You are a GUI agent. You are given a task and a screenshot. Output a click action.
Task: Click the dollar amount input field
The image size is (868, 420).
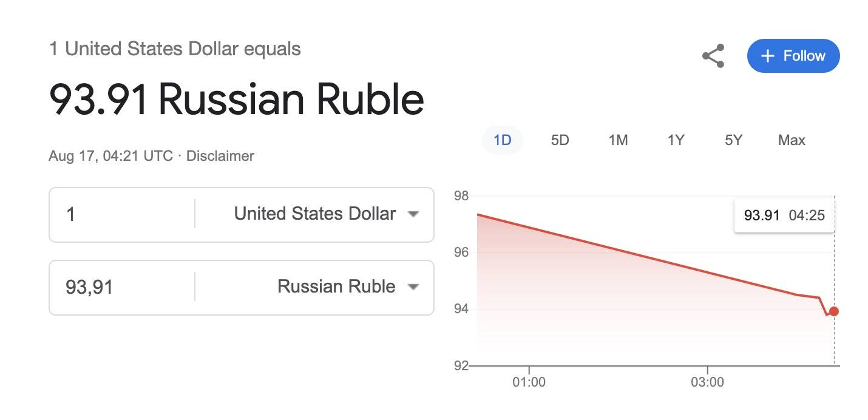click(121, 214)
